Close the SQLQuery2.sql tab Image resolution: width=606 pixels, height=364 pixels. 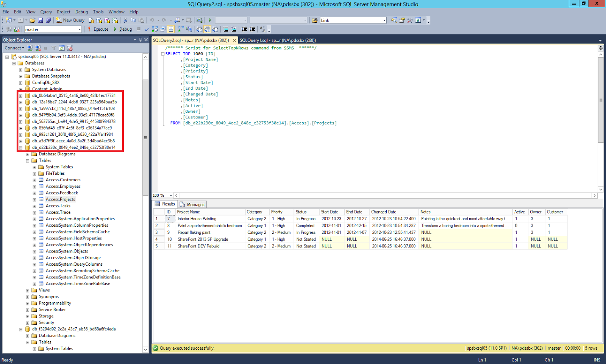click(x=234, y=40)
